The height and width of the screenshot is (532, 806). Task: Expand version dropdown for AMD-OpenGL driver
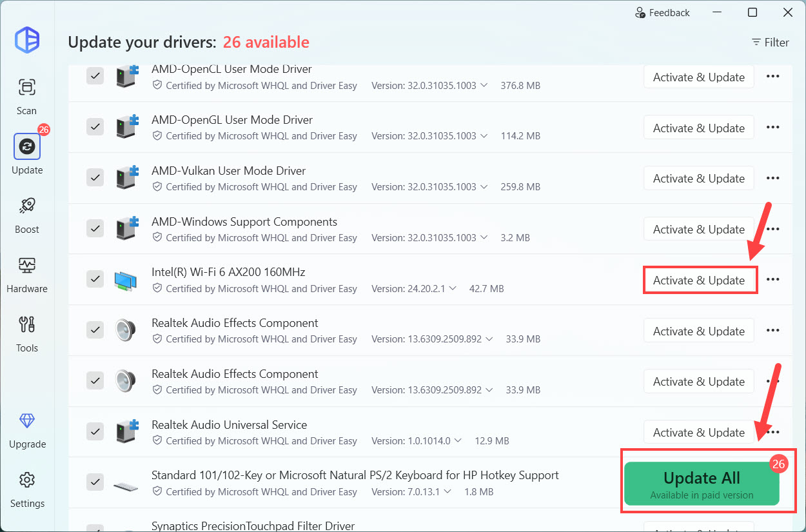484,136
